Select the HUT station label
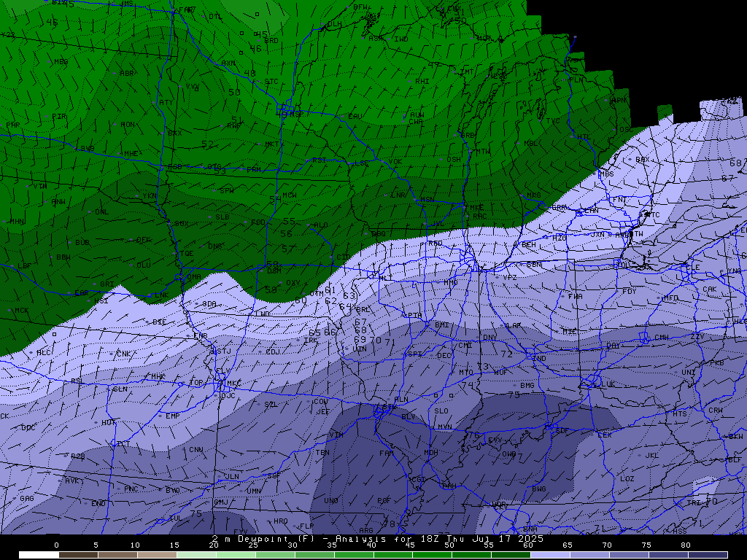This screenshot has width=747, height=560. click(x=109, y=422)
